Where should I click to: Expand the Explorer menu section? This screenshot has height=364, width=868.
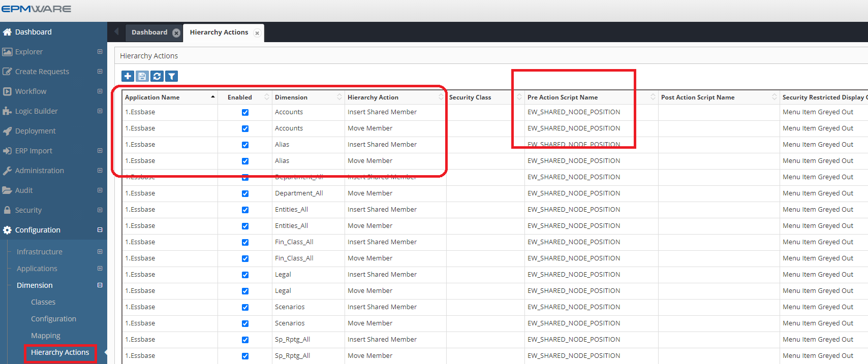tap(100, 52)
